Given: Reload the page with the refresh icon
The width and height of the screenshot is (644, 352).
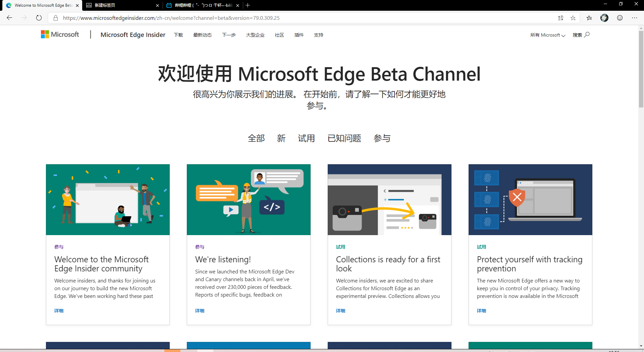Looking at the screenshot, I should pyautogui.click(x=39, y=18).
